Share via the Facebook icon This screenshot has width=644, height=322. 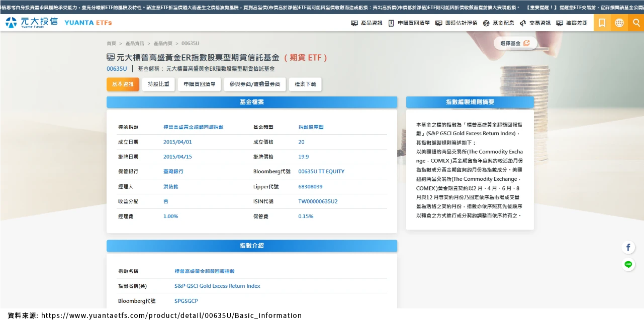pos(628,247)
